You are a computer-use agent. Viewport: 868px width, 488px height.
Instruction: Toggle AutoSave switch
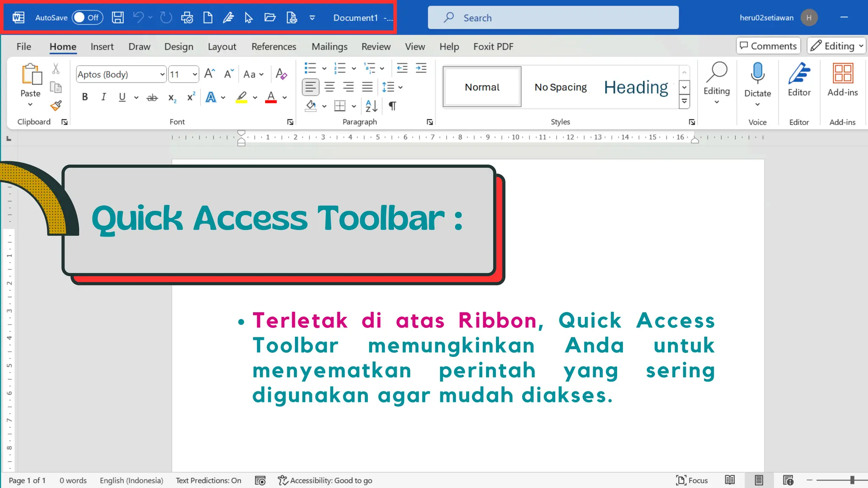tap(87, 17)
